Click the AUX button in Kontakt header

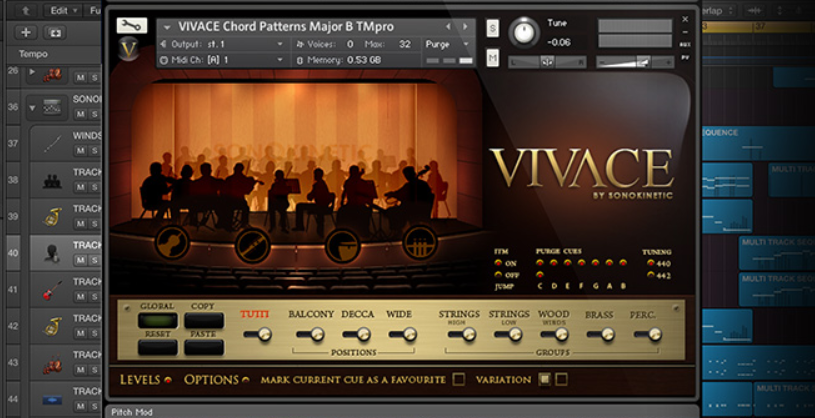tap(685, 45)
